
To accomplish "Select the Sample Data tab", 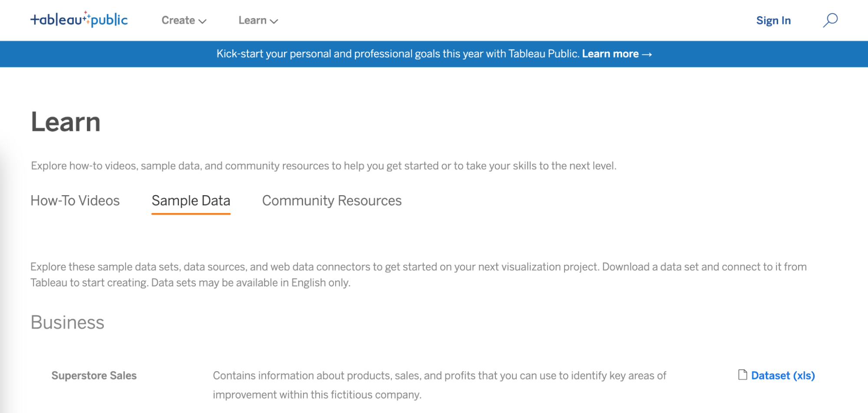I will pyautogui.click(x=191, y=200).
